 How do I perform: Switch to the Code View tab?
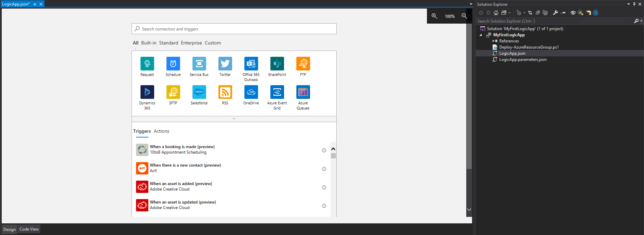tap(29, 229)
